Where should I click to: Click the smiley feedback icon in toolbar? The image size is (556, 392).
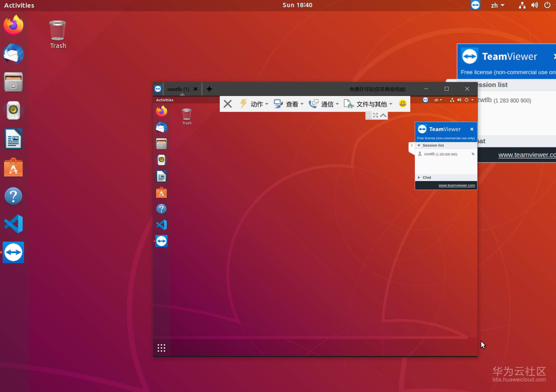(x=402, y=104)
